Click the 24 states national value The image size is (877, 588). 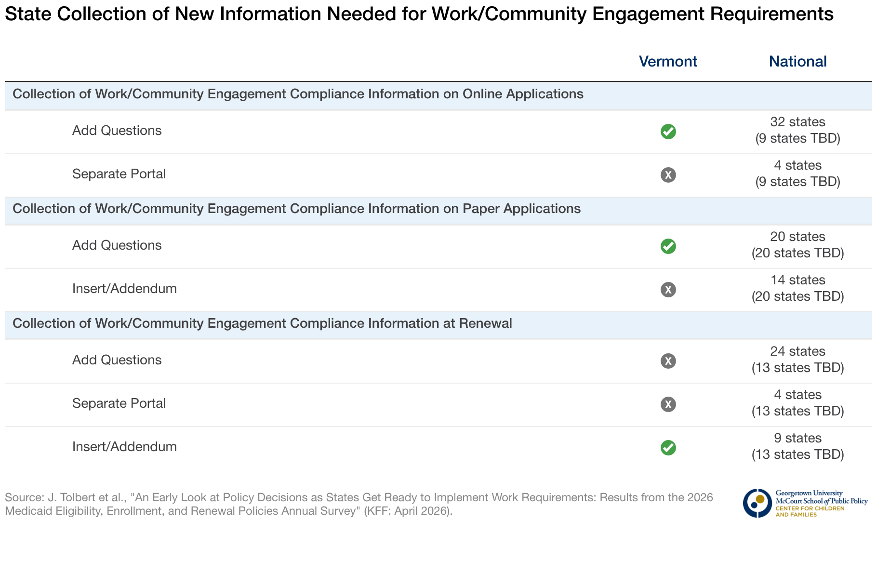point(797,351)
